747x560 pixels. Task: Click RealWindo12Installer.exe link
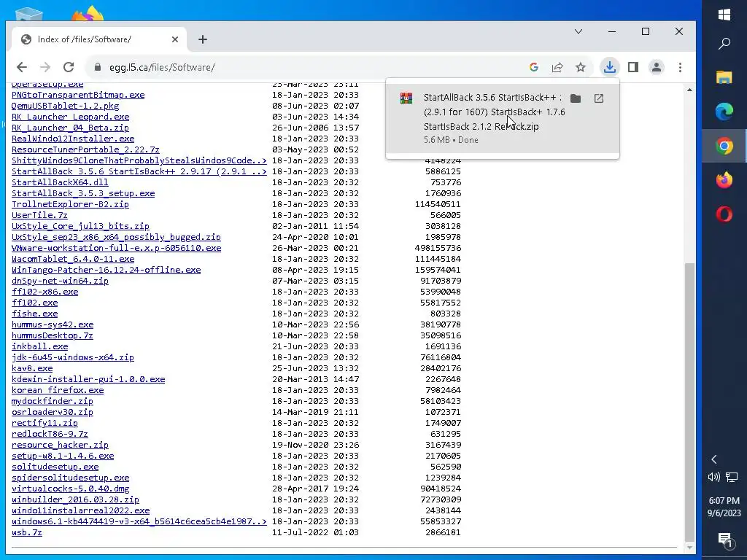click(73, 139)
